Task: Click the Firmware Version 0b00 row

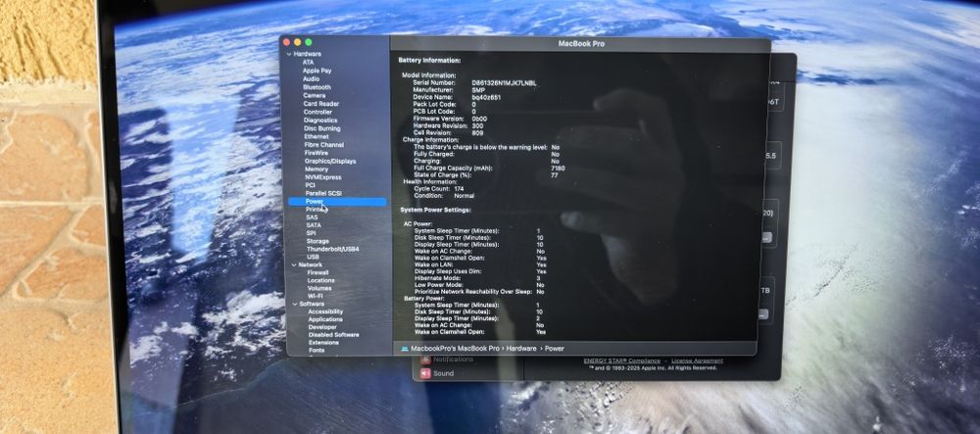Action: pyautogui.click(x=450, y=119)
